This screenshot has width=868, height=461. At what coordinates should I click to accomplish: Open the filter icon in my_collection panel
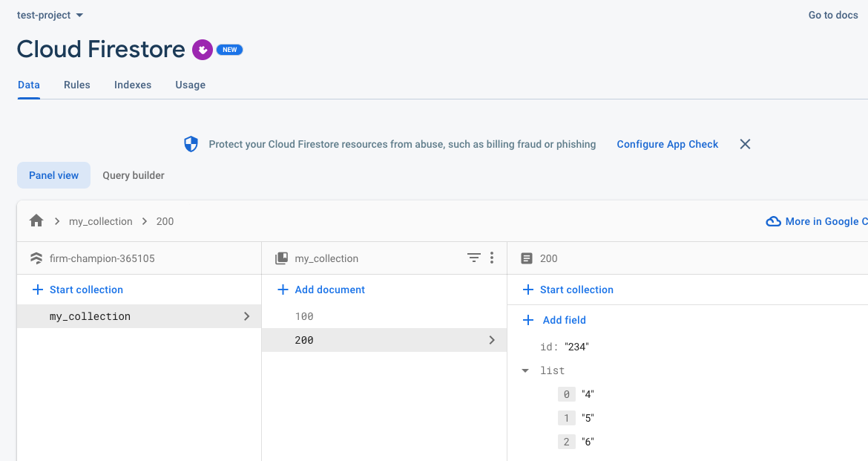tap(474, 258)
